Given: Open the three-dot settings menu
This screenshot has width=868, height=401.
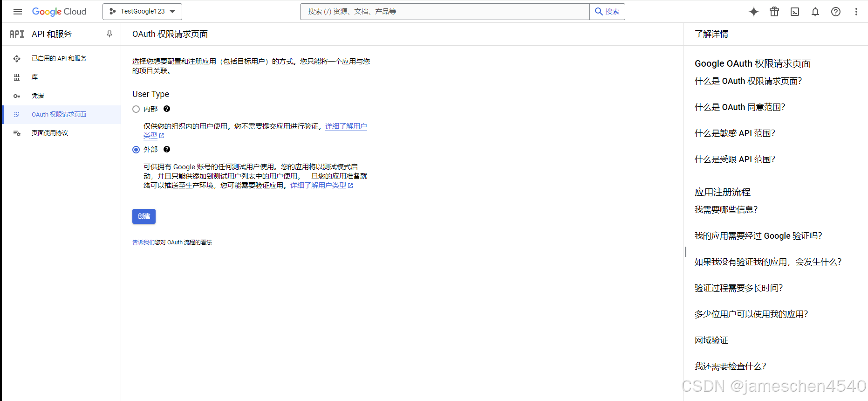Looking at the screenshot, I should point(856,12).
